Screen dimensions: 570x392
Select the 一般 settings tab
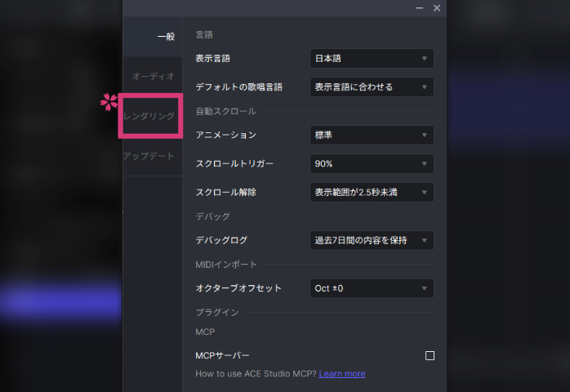165,37
